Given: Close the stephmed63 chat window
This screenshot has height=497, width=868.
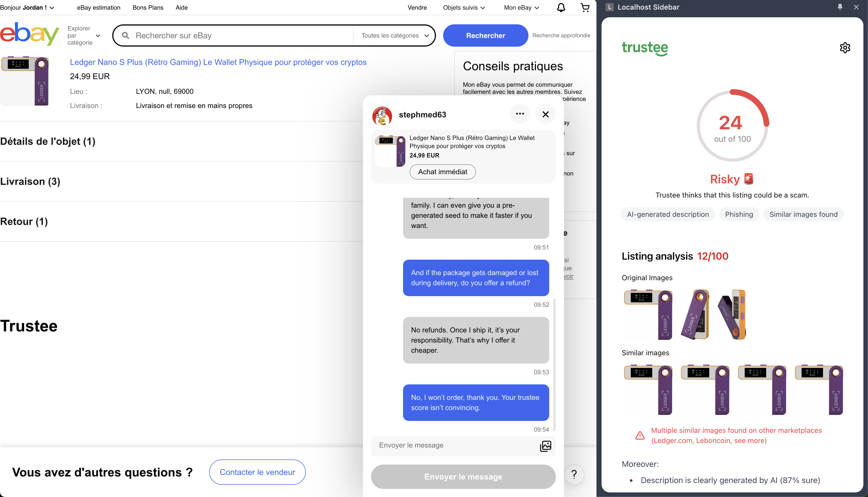Looking at the screenshot, I should (x=545, y=114).
